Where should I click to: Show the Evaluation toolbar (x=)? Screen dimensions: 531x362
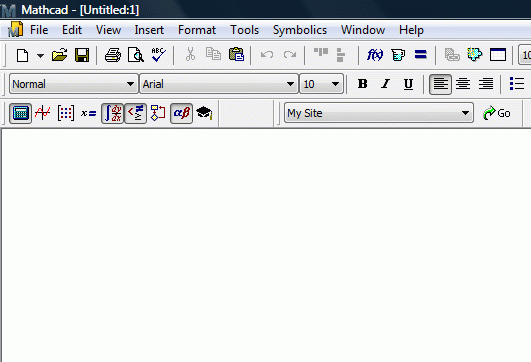pyautogui.click(x=88, y=113)
